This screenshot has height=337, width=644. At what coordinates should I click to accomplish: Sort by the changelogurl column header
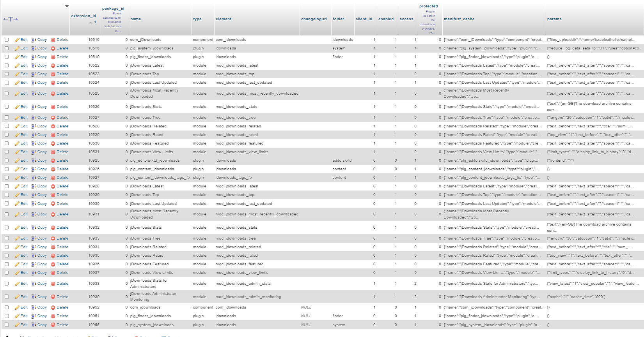[x=314, y=19]
